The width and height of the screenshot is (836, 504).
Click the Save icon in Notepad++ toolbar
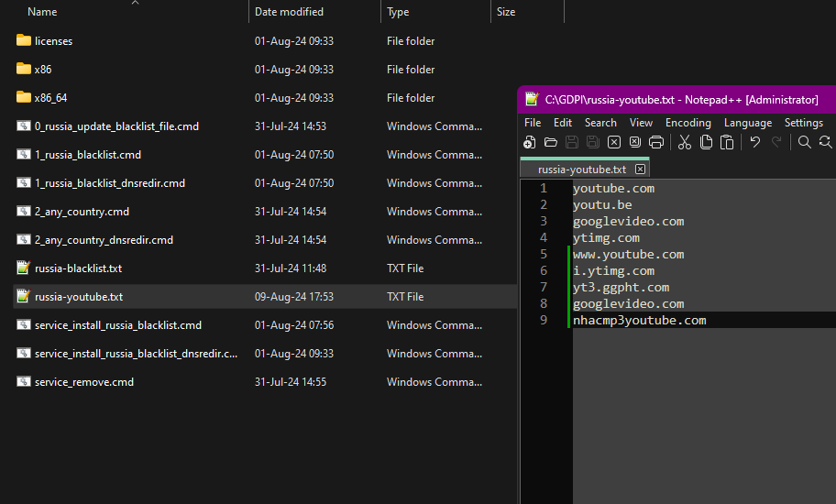[572, 142]
